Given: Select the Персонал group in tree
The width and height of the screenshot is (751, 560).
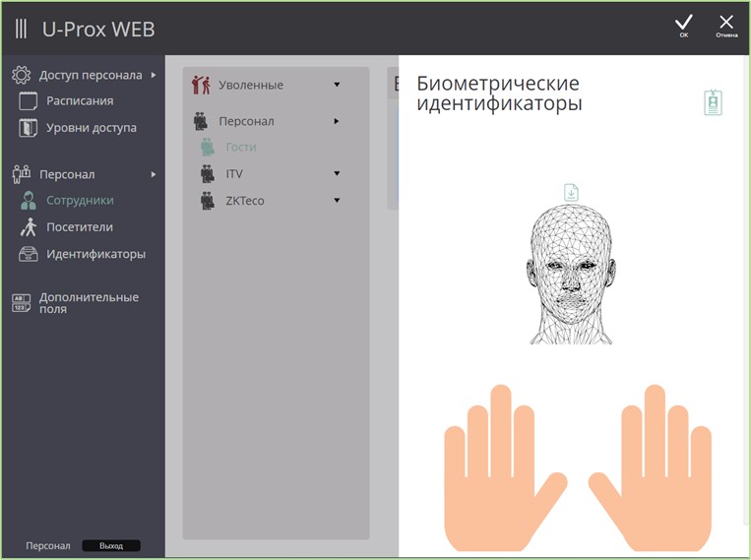Looking at the screenshot, I should pyautogui.click(x=246, y=121).
